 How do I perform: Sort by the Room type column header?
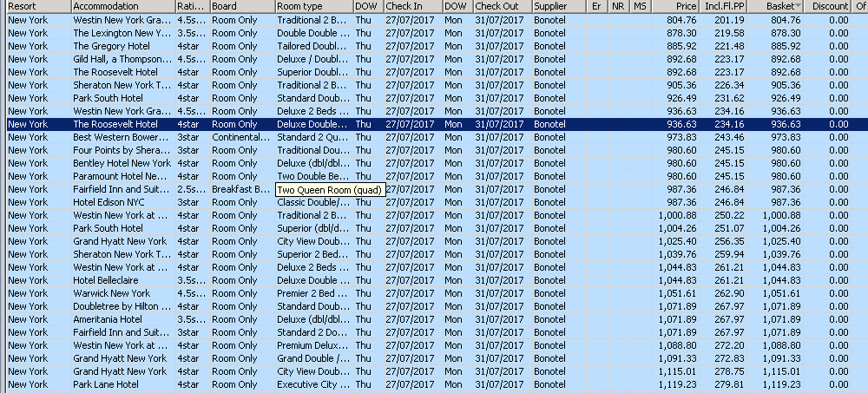tap(314, 6)
